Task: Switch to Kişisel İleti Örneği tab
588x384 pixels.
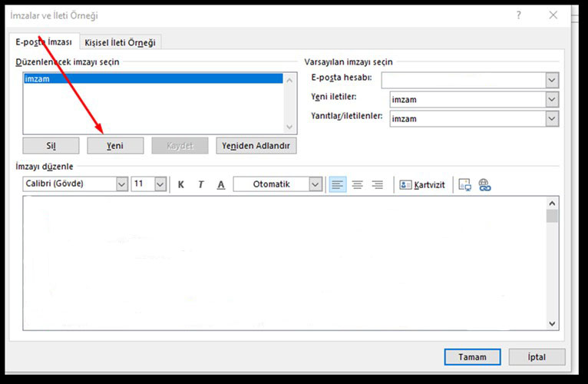Action: coord(120,42)
